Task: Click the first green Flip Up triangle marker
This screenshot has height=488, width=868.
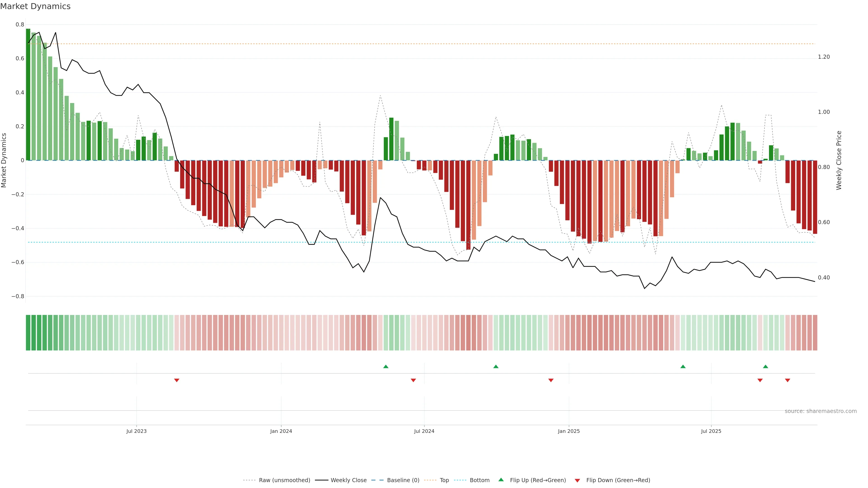Action: pyautogui.click(x=386, y=366)
